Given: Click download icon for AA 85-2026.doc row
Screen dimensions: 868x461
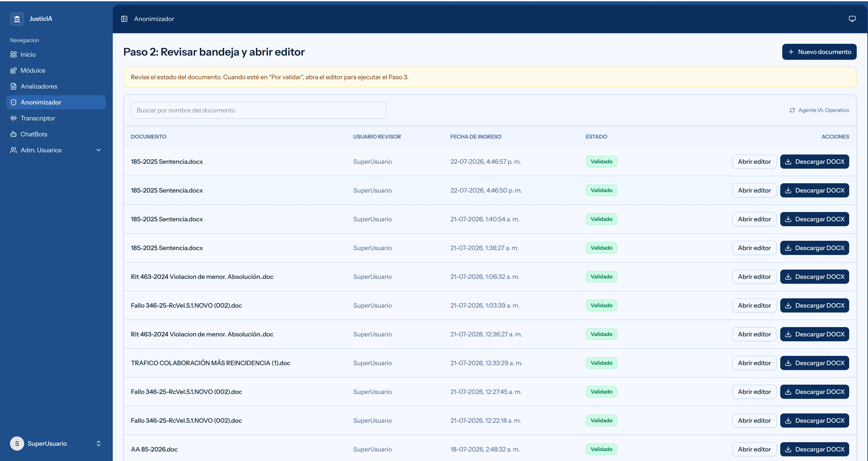Looking at the screenshot, I should click(x=788, y=449).
